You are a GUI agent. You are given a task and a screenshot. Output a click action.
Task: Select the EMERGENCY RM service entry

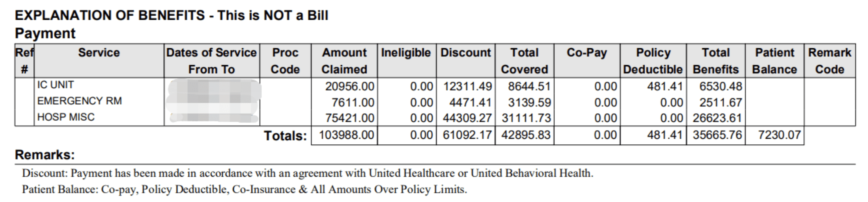pos(79,101)
